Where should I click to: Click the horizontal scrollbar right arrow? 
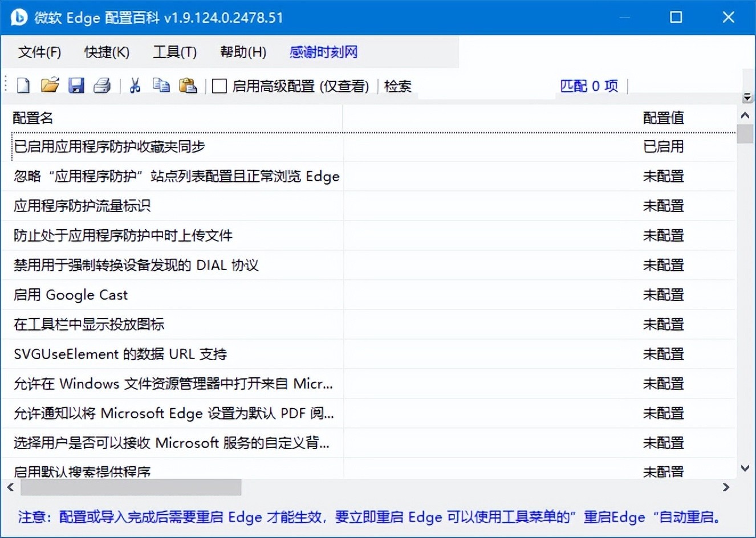(x=726, y=487)
